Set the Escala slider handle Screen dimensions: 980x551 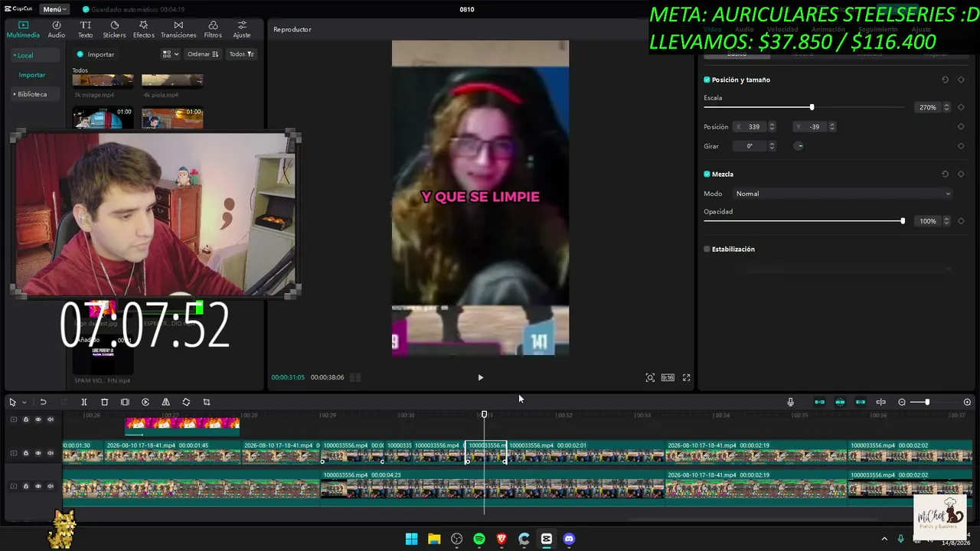[x=812, y=107]
